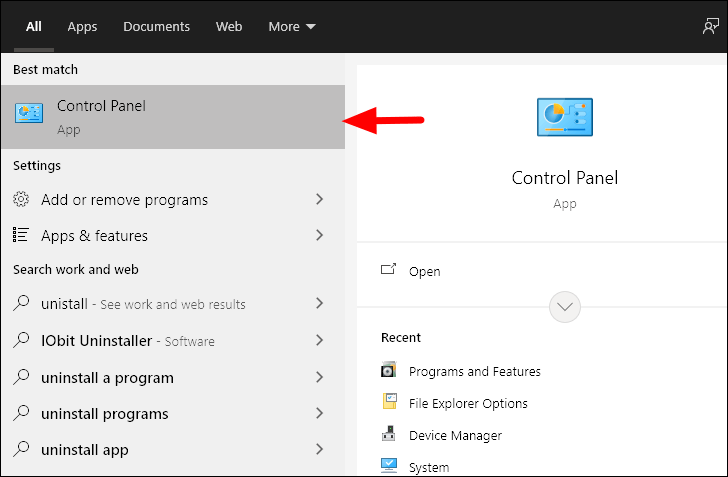This screenshot has width=728, height=477.
Task: Click the File Explorer Options icon under Recent
Action: 390,401
